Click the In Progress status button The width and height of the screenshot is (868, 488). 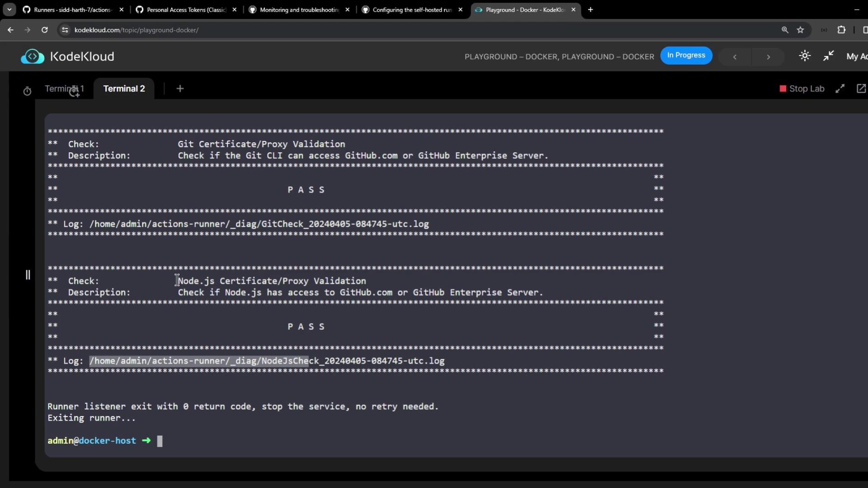point(686,55)
